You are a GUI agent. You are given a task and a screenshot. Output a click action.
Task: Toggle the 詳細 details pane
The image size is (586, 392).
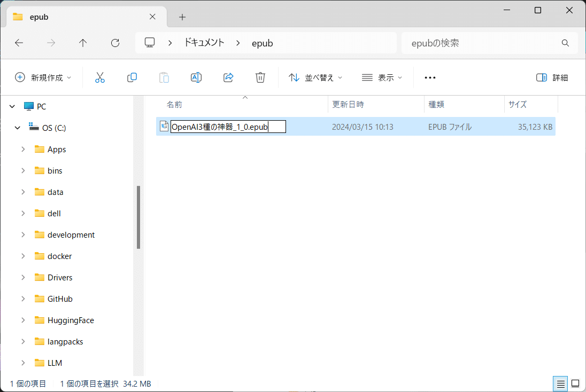[x=552, y=77]
